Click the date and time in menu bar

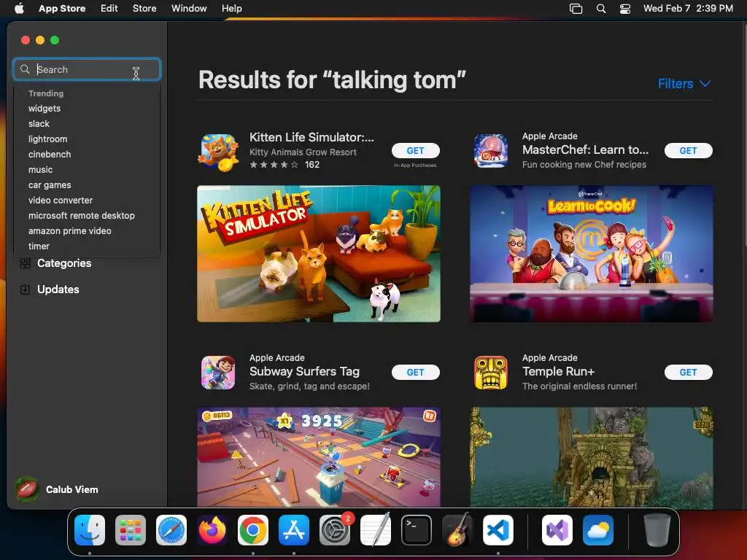(688, 8)
